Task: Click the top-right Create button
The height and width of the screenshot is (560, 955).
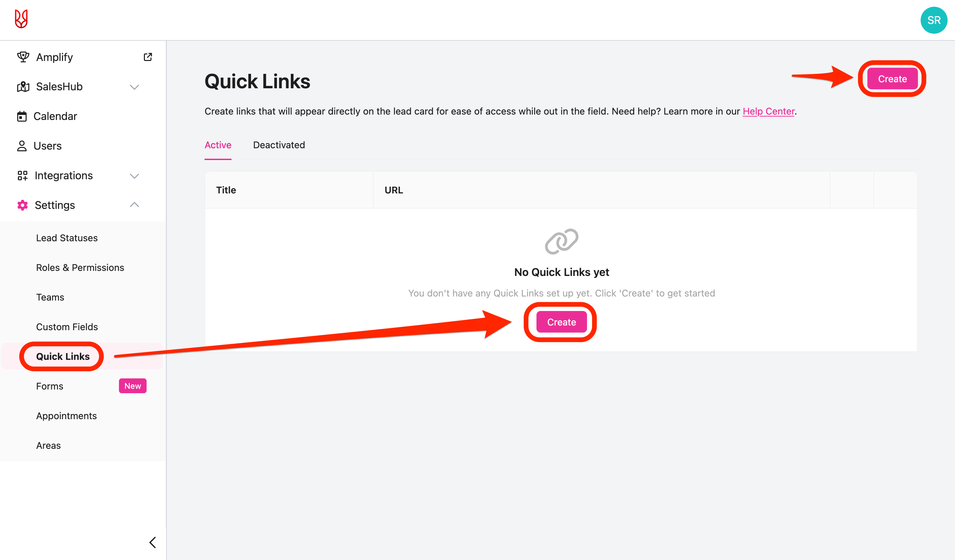Action: (892, 79)
